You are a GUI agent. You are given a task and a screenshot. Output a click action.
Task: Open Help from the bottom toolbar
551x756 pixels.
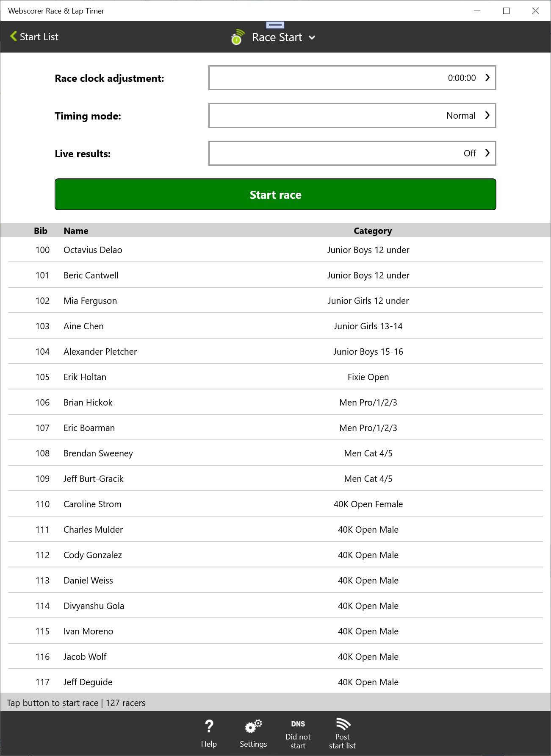(x=209, y=732)
